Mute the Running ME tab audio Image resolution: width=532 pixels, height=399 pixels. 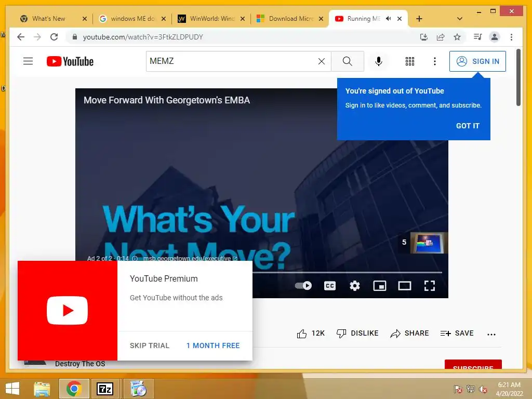click(389, 19)
